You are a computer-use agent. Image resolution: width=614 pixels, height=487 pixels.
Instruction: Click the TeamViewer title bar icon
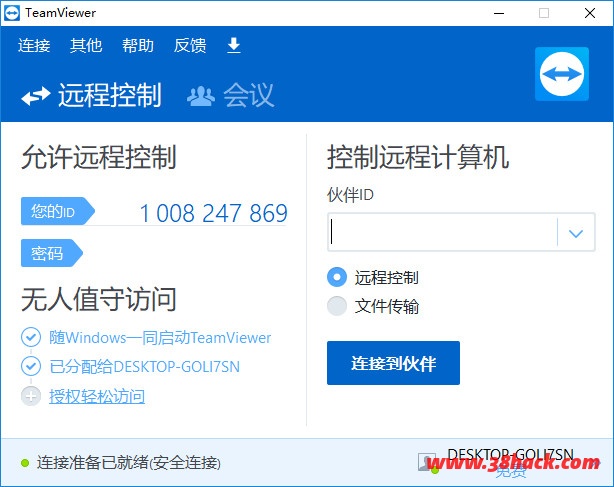(x=12, y=13)
